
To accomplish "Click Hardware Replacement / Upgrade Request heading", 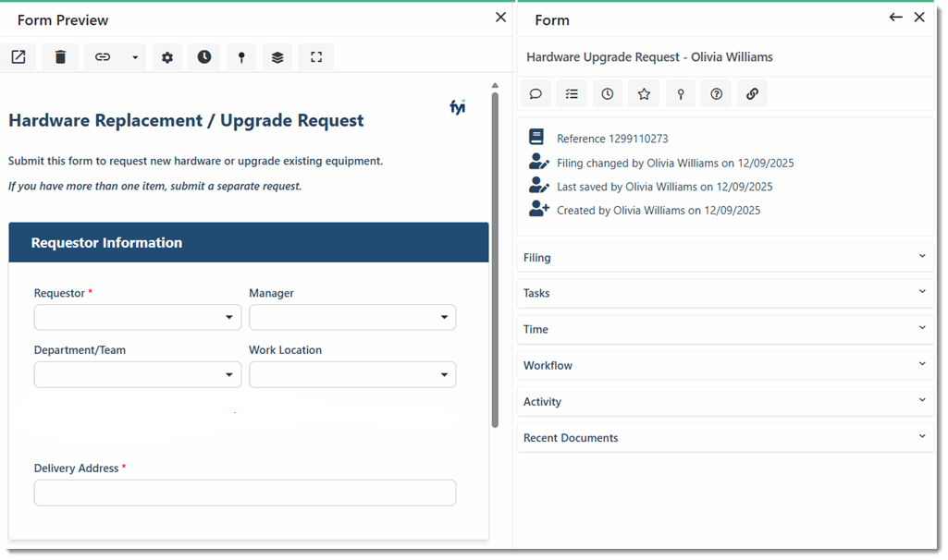I will pos(186,120).
